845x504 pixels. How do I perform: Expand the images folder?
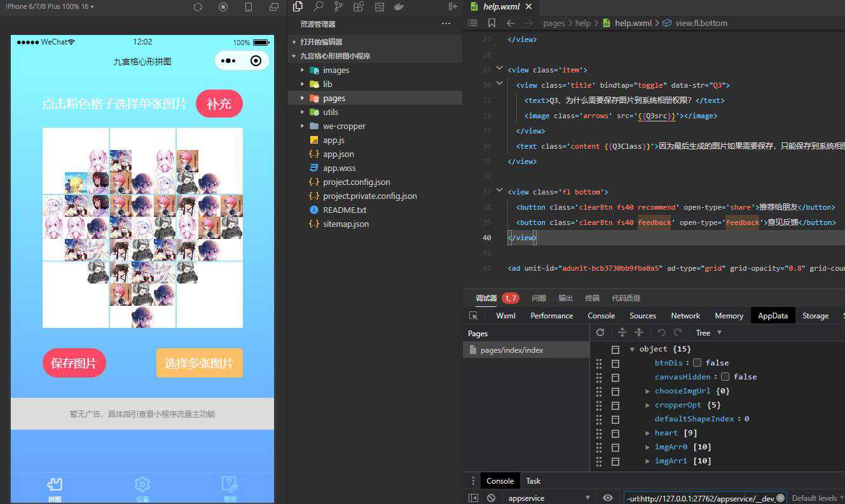[x=336, y=70]
